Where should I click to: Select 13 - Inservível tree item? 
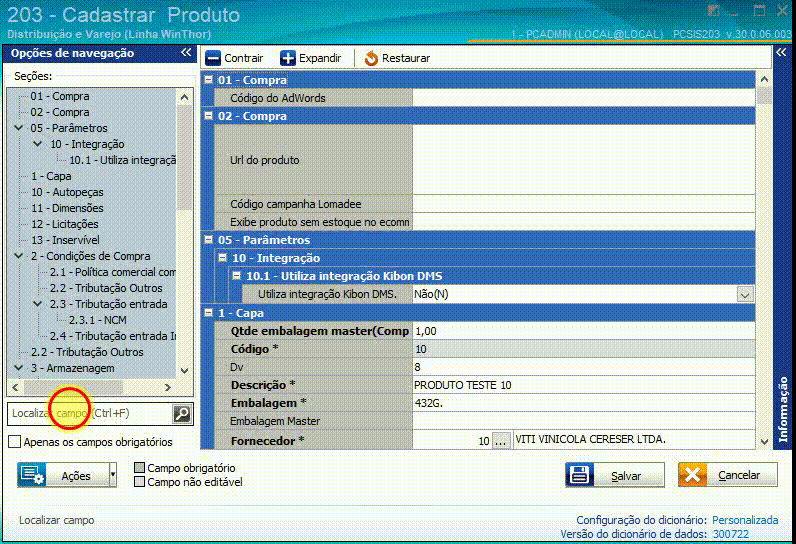click(x=65, y=240)
